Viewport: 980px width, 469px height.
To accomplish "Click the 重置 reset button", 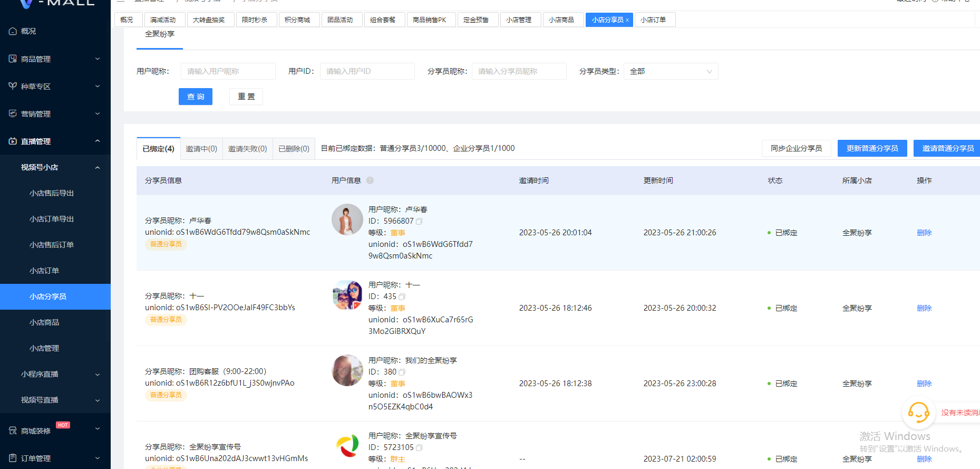I will [x=246, y=97].
